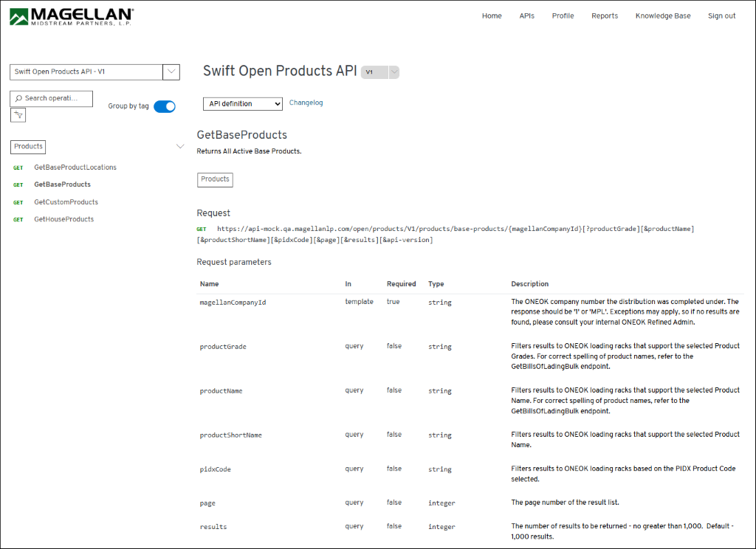Navigate to Reports

click(x=605, y=16)
